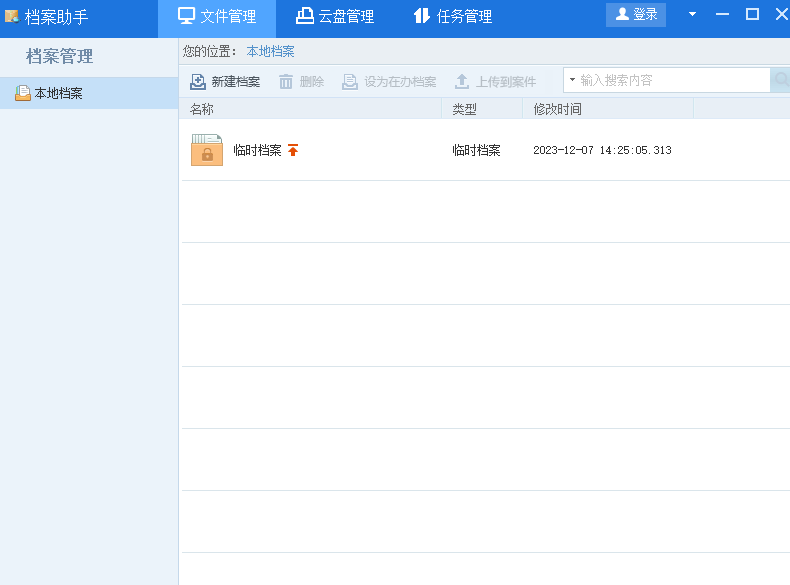The height and width of the screenshot is (585, 790).
Task: Select 本地档案 in the sidebar
Action: click(x=89, y=93)
